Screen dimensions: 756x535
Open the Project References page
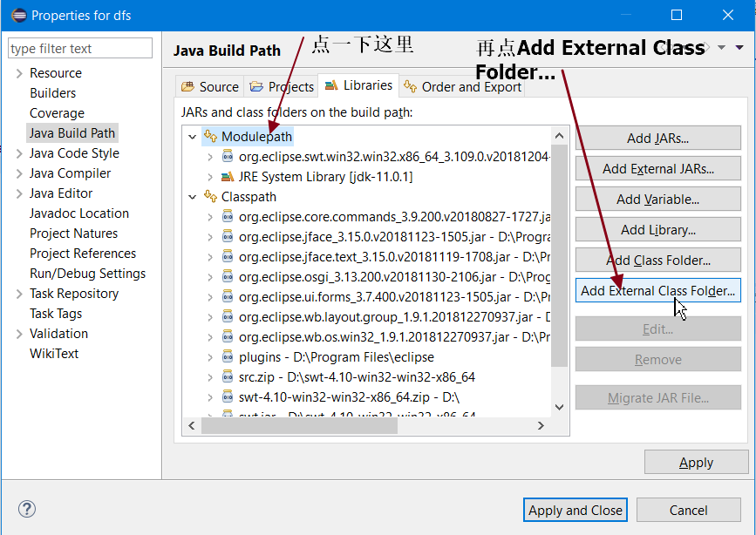click(x=83, y=254)
